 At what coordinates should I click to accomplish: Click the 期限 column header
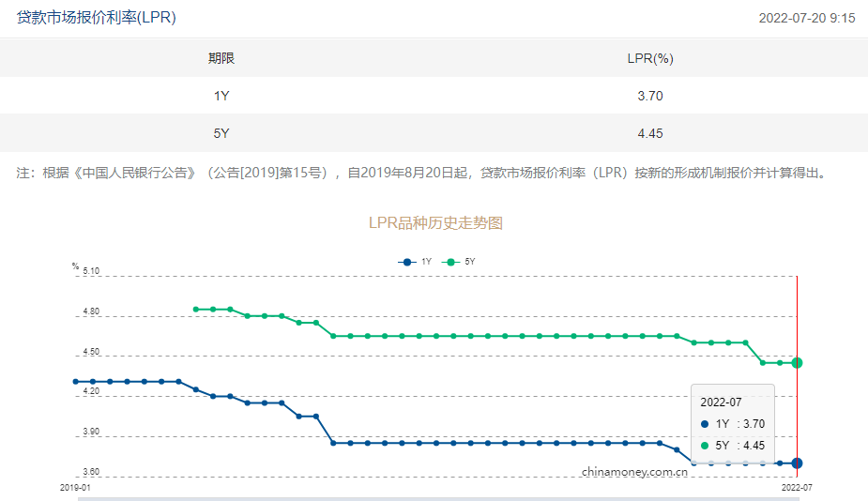click(x=221, y=58)
